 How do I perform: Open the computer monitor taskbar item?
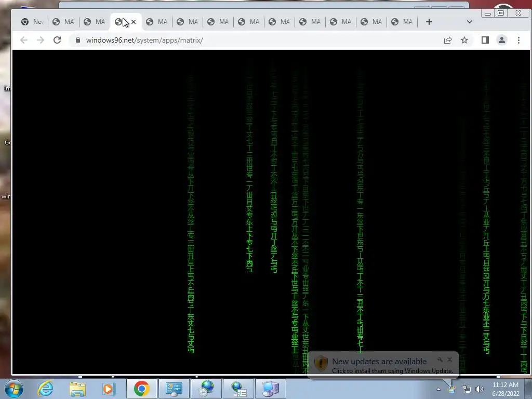coord(271,389)
